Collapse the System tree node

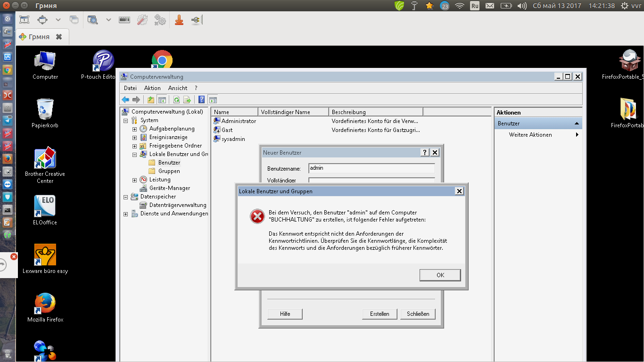[125, 121]
